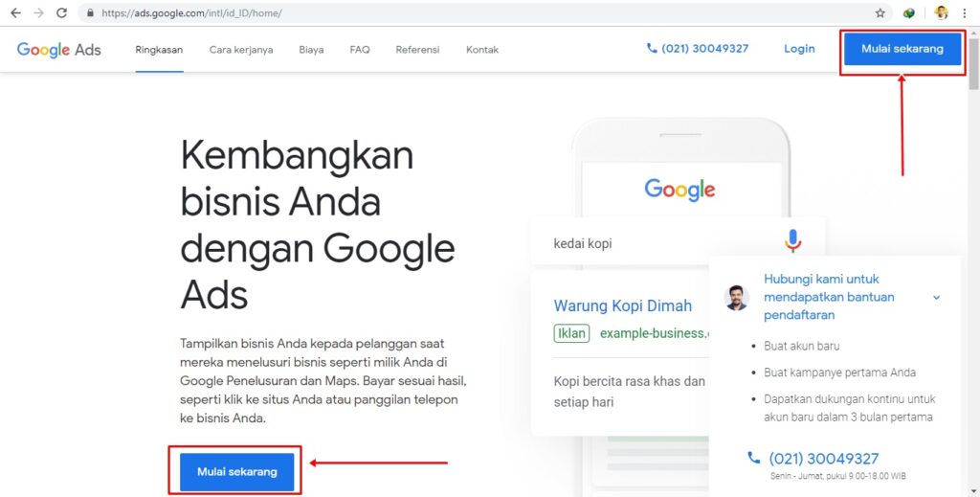Click Mulai sekarang button below description
The image size is (980, 497).
click(x=237, y=472)
